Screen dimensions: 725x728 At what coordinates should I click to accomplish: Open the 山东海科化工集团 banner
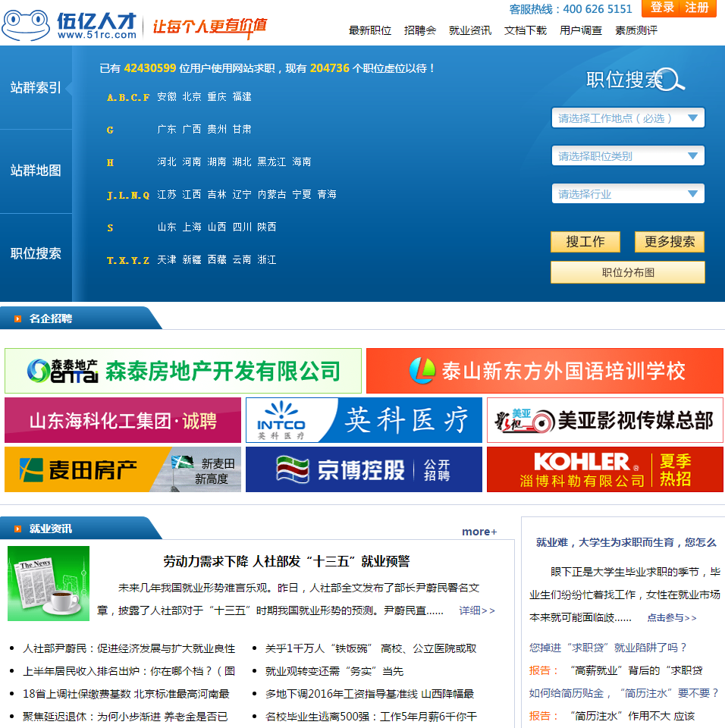coord(123,420)
